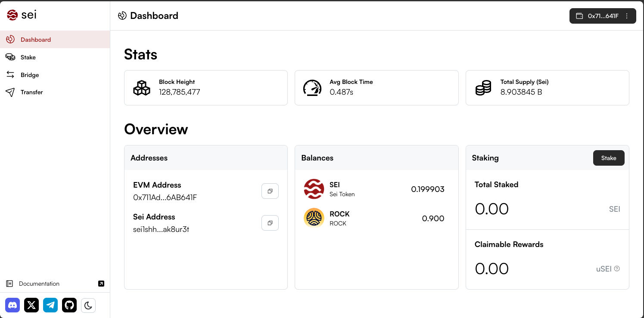Click the Total Supply coin stack icon

coord(483,88)
